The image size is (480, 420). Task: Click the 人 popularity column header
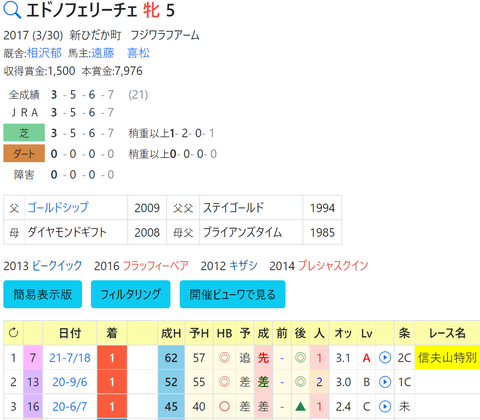coord(319,333)
